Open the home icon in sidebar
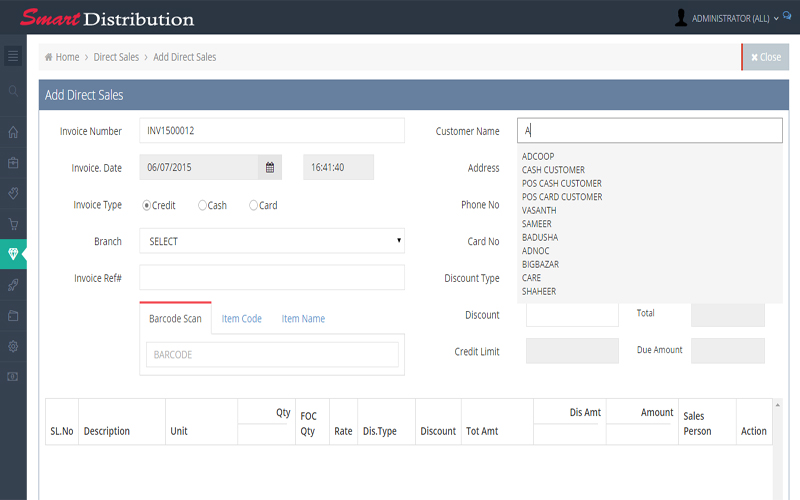Viewport: 800px width, 500px height. click(13, 132)
